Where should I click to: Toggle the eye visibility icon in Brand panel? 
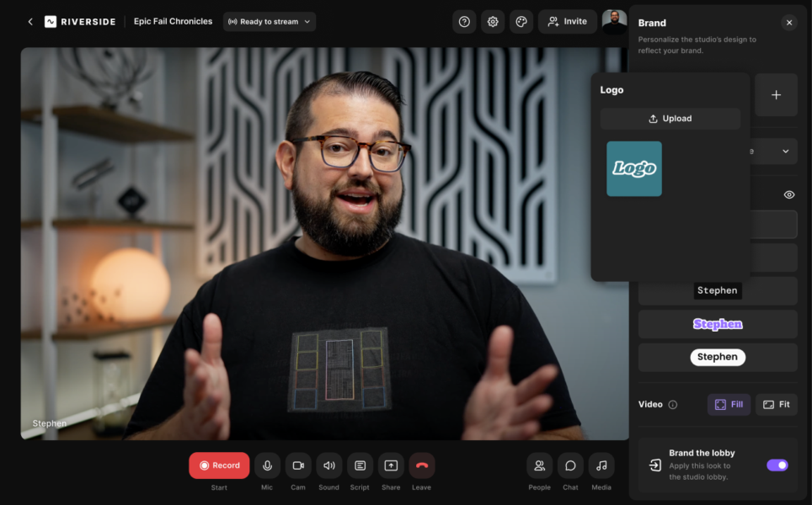pos(788,194)
